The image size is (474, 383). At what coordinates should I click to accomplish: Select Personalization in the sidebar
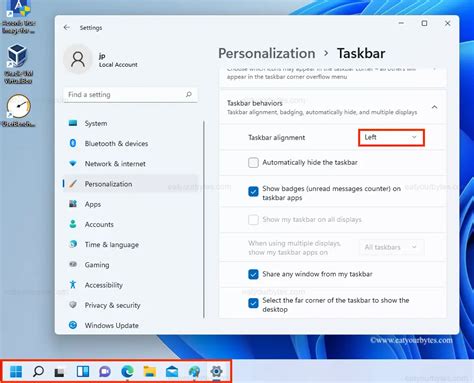tap(131, 184)
